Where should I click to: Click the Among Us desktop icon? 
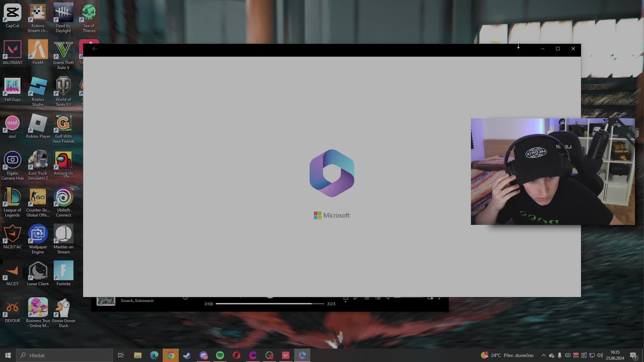tap(63, 163)
